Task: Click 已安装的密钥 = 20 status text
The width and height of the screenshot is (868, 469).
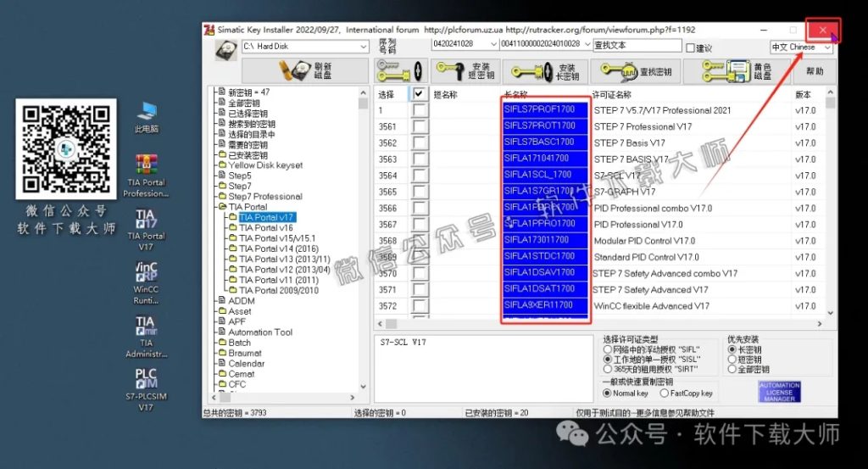Action: click(x=497, y=413)
